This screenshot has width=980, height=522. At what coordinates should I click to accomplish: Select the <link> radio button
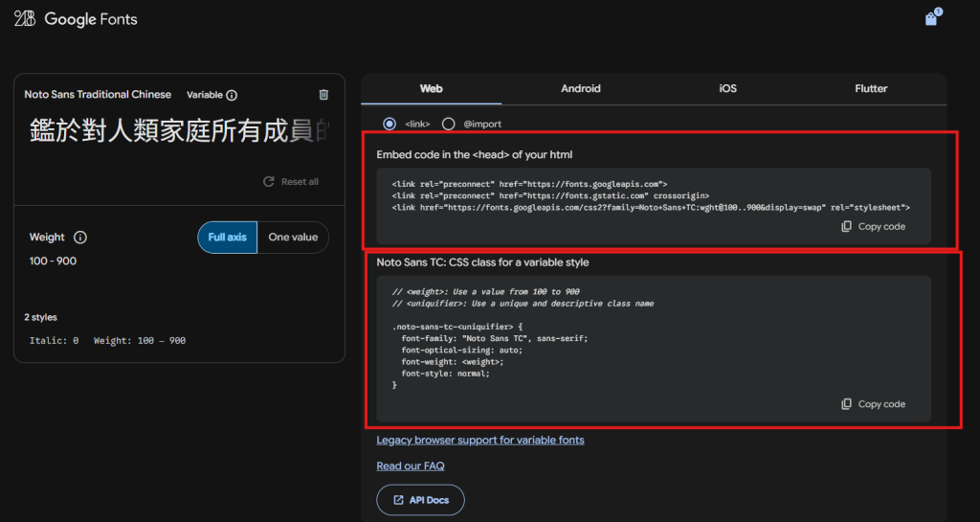pos(390,124)
